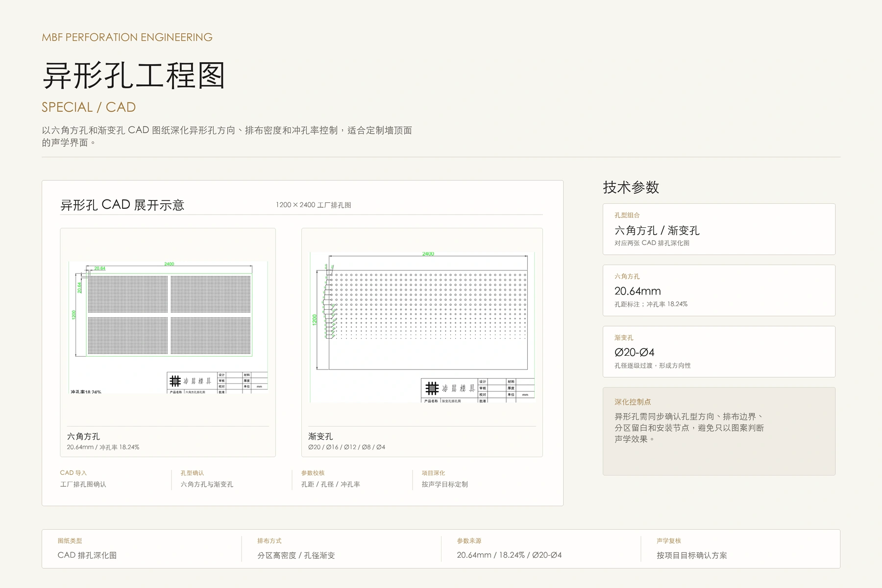Click the 六角方孔 caption under left drawing

click(83, 436)
